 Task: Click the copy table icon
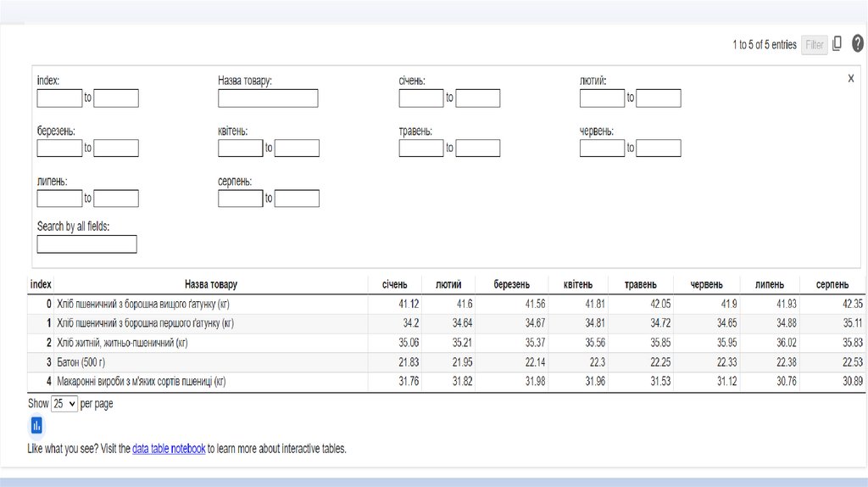(x=837, y=44)
